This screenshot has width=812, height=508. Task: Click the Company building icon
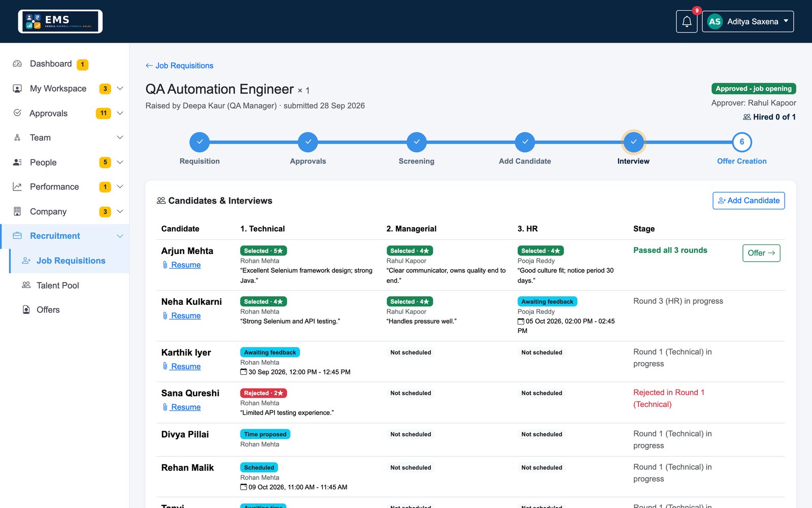17,211
